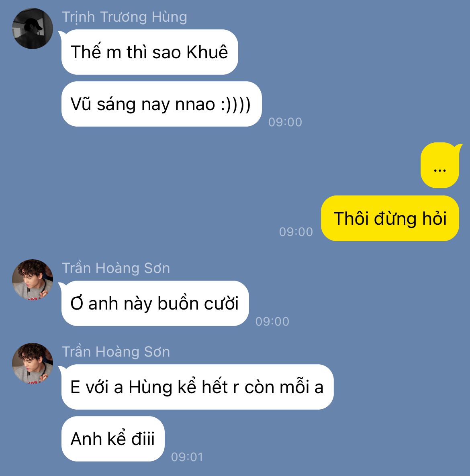Tap the yellow 'Thôi đừng hỏi' bubble
This screenshot has height=476, width=470.
390,218
